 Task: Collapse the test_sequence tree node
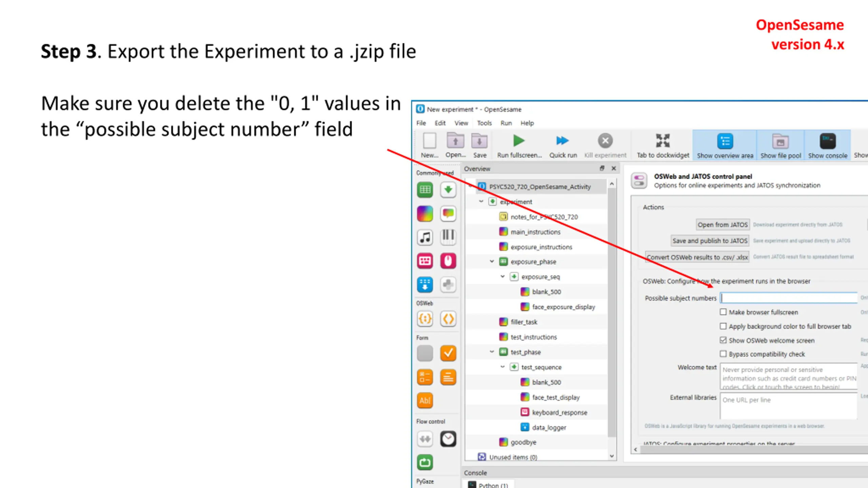[502, 367]
